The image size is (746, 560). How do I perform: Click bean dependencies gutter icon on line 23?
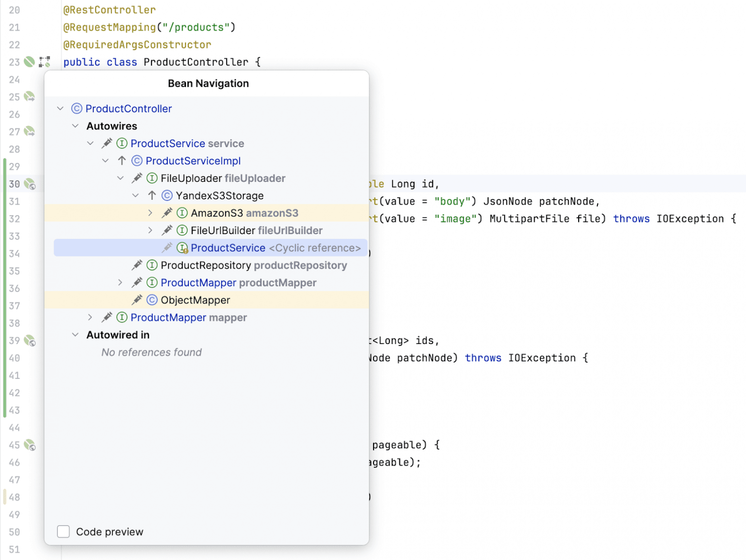(x=45, y=62)
